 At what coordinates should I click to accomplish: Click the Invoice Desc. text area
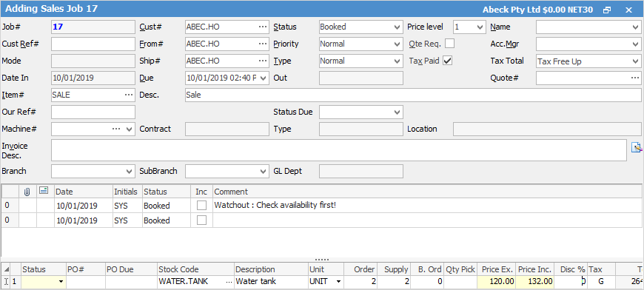[339, 150]
